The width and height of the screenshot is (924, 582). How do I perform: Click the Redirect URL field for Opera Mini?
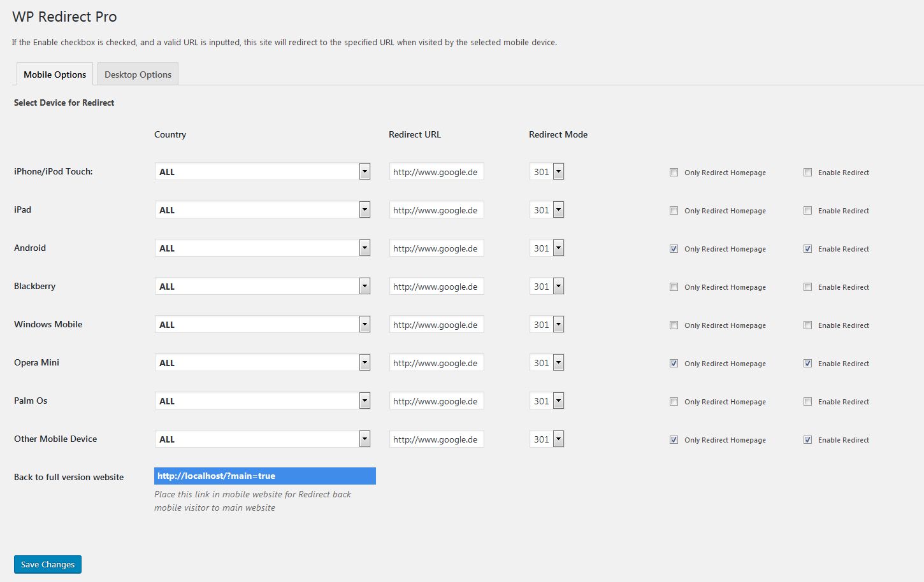coord(436,362)
